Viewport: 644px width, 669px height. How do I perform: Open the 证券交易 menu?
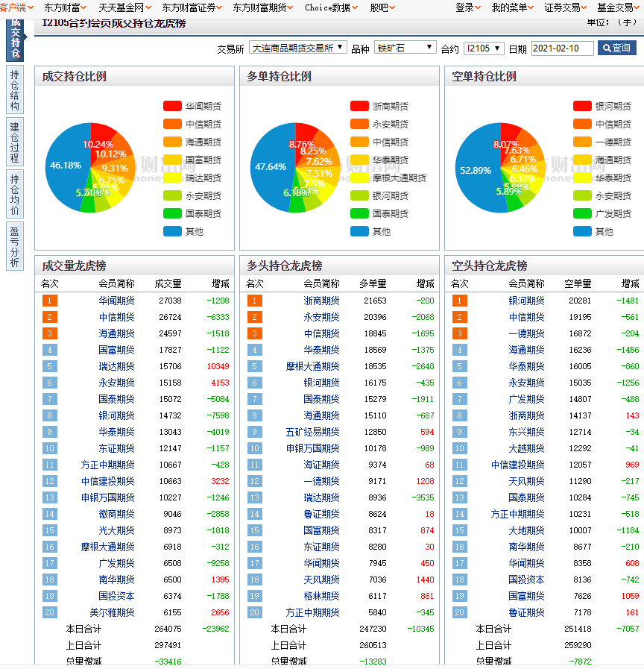point(566,7)
